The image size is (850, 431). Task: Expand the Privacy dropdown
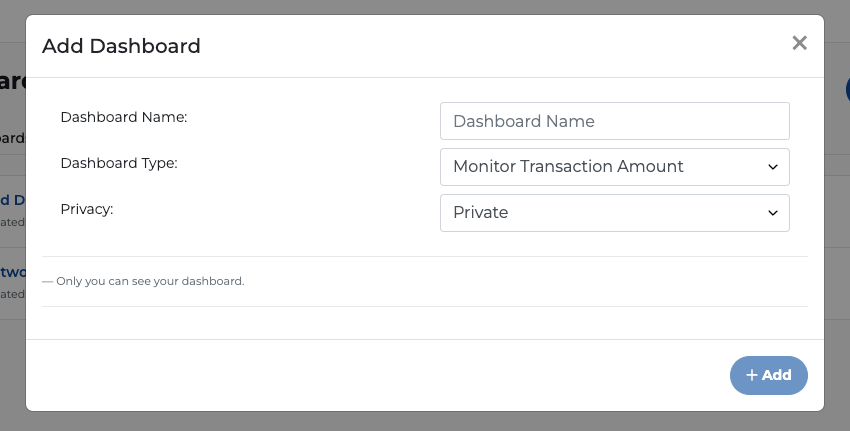[614, 213]
